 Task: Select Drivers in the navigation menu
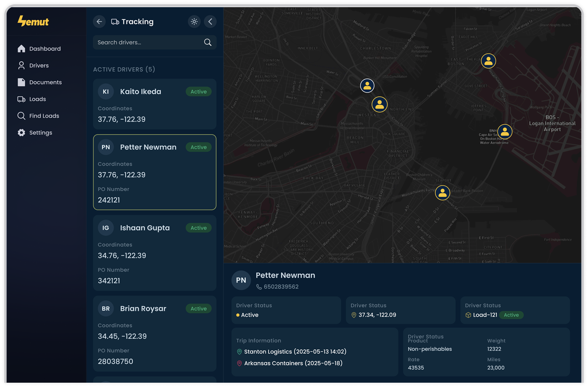pos(39,65)
